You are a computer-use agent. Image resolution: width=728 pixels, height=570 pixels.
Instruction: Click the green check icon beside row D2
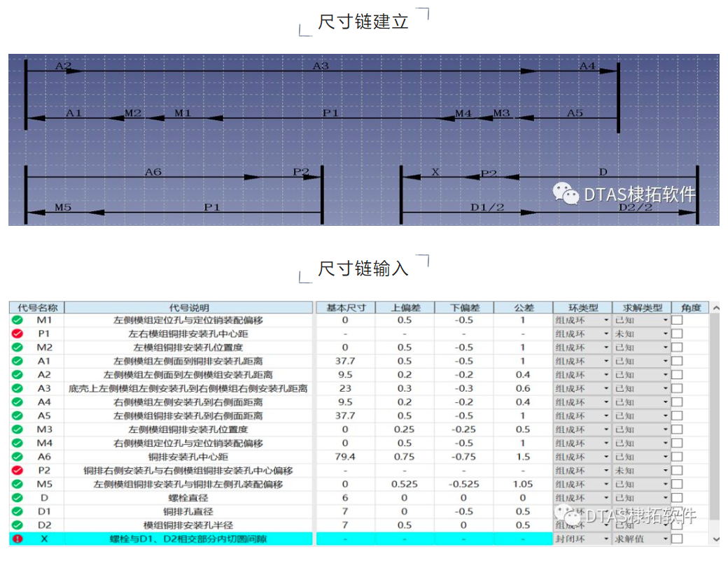(17, 525)
